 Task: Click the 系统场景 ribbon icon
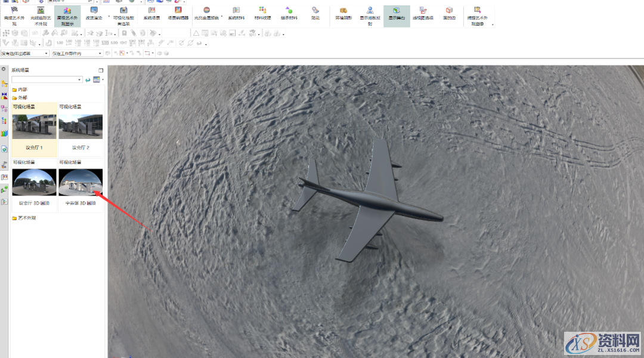click(152, 11)
